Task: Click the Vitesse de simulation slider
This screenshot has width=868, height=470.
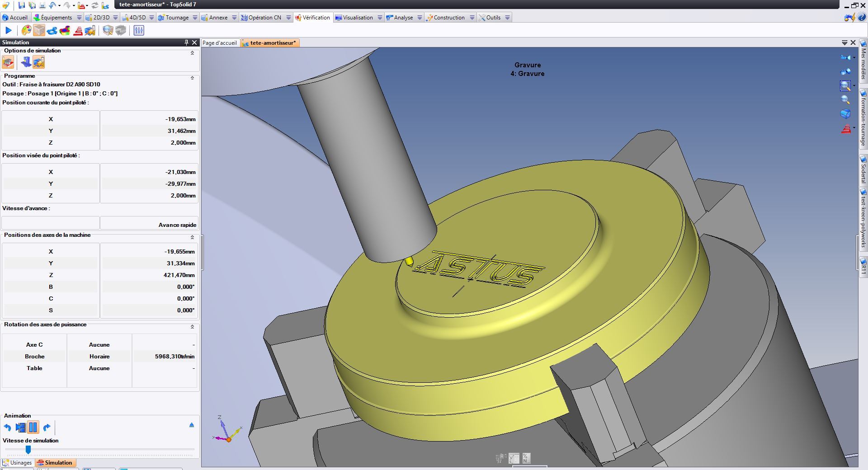Action: (28, 450)
